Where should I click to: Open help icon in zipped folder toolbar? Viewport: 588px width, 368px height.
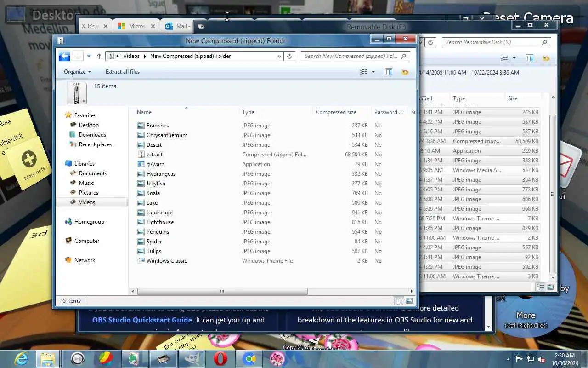[x=405, y=72]
